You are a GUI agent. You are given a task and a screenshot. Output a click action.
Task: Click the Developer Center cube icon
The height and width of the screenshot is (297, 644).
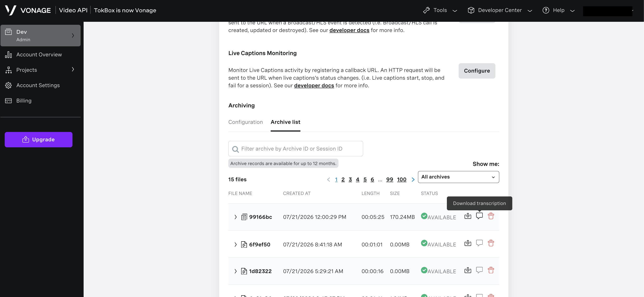471,10
